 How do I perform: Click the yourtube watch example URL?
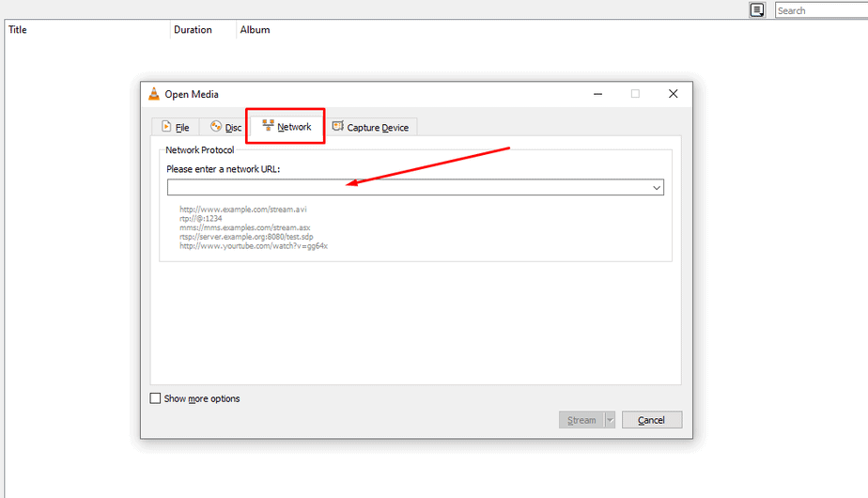254,246
